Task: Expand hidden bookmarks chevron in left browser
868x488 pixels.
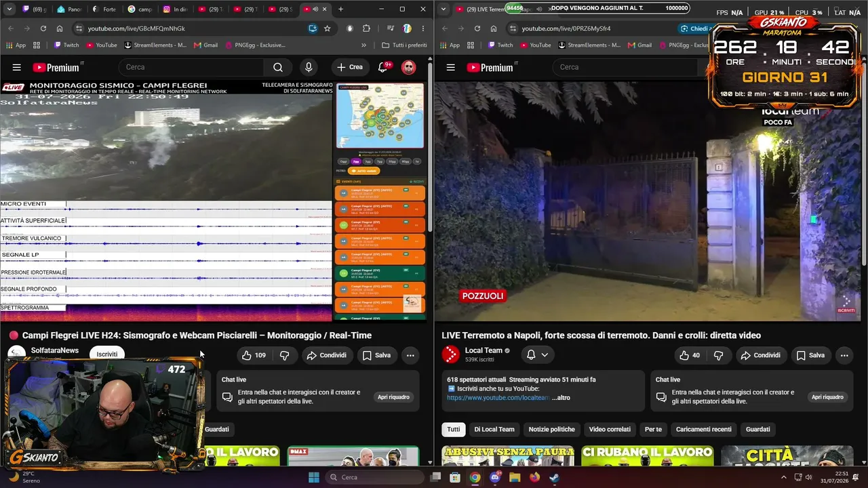Action: (x=363, y=45)
